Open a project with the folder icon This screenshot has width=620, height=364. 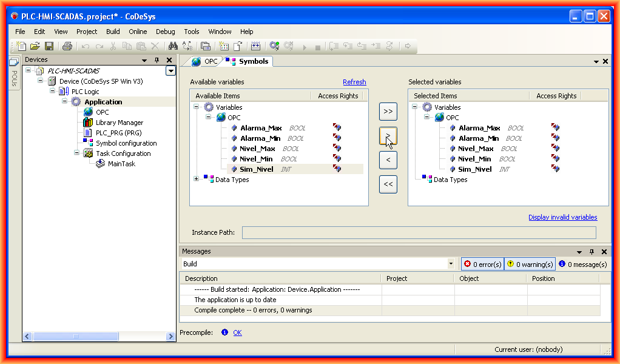click(35, 46)
